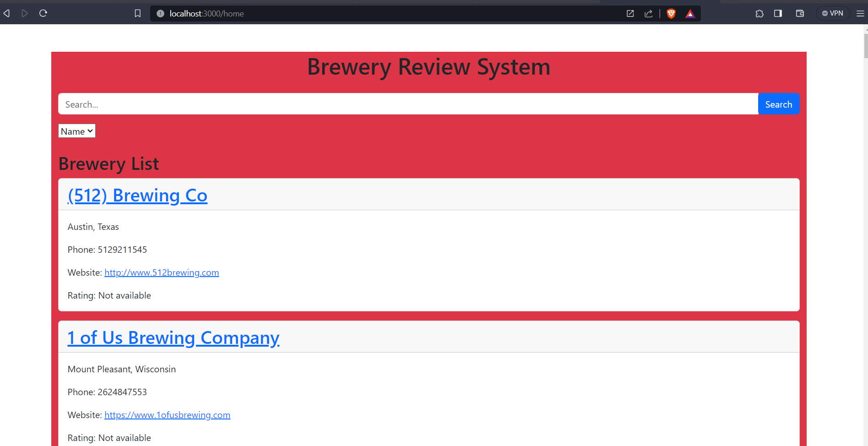
Task: Bookmark this page
Action: pos(137,13)
